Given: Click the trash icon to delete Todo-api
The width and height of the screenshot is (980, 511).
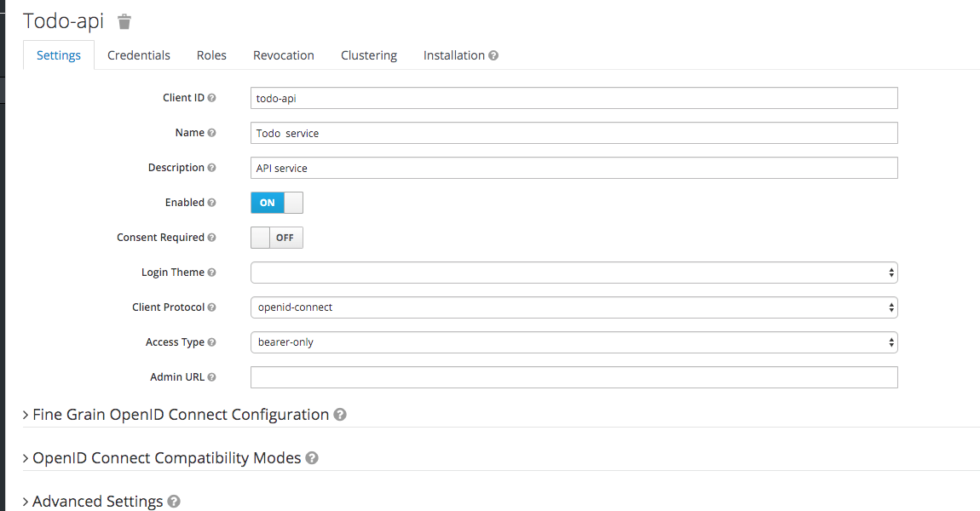Looking at the screenshot, I should pos(124,22).
